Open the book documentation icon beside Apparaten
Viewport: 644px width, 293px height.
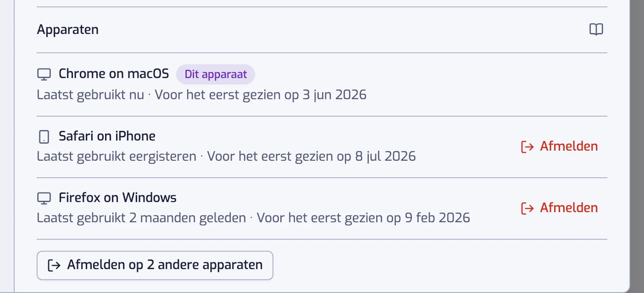tap(596, 30)
